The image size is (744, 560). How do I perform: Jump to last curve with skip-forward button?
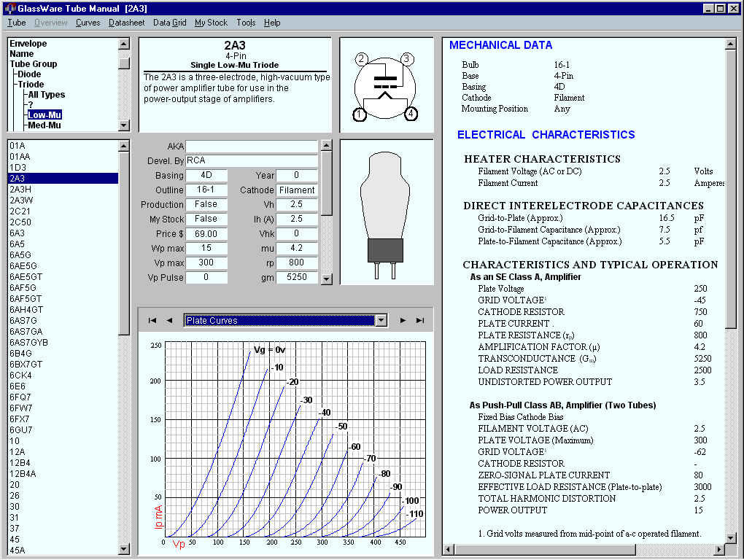click(420, 321)
